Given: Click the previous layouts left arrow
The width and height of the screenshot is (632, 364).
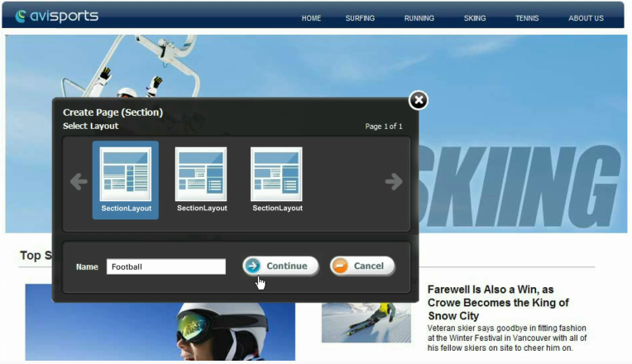Looking at the screenshot, I should tap(79, 181).
